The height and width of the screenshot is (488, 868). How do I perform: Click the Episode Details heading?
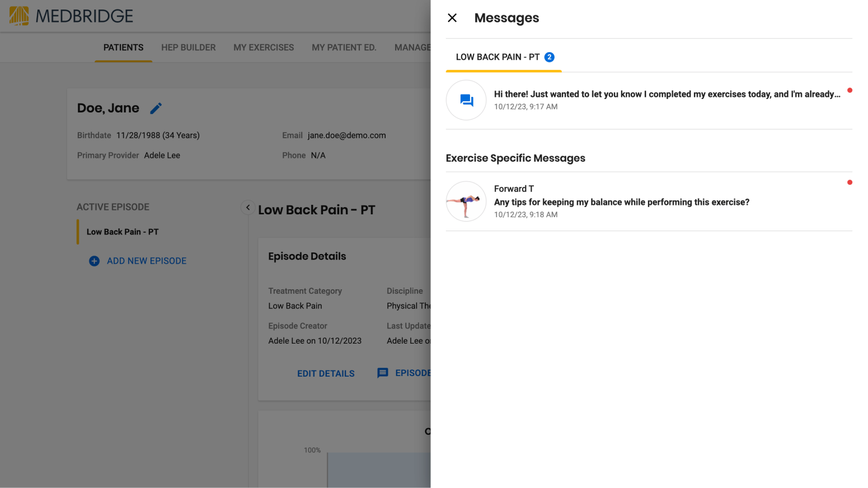click(307, 256)
